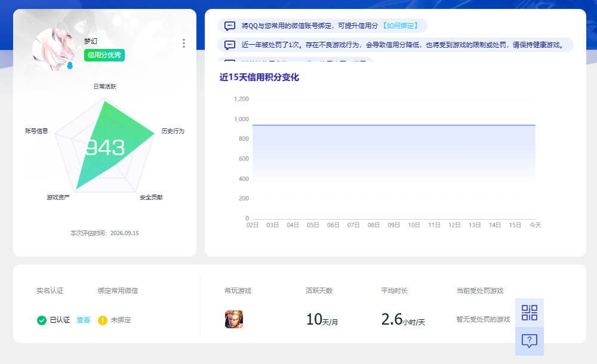The height and width of the screenshot is (364, 597).
Task: Open the help question floating button
Action: click(x=529, y=341)
